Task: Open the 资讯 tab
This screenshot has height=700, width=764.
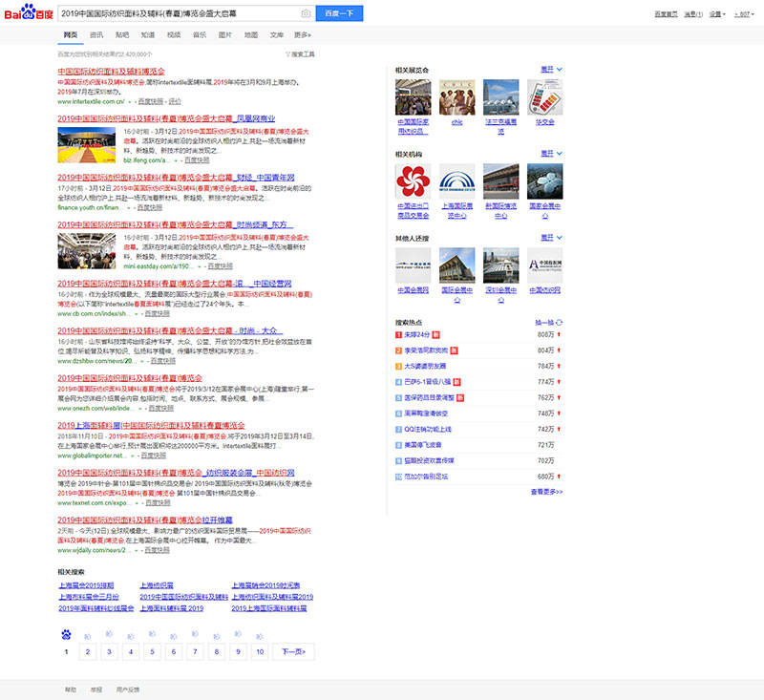Action: [x=96, y=35]
